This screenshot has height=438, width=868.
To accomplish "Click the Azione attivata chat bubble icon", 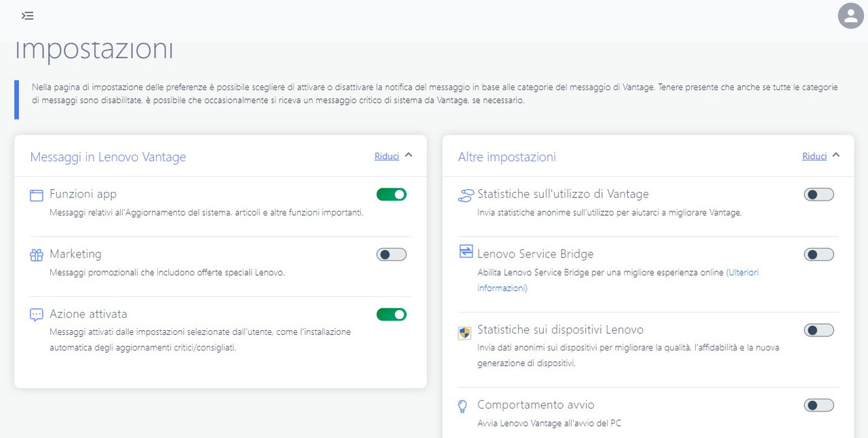I will 37,315.
